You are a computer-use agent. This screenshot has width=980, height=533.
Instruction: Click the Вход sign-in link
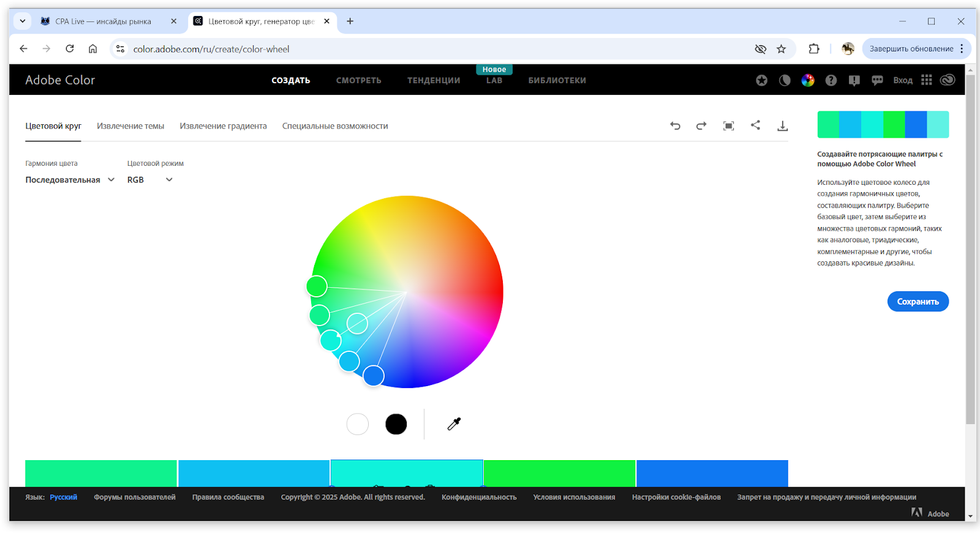902,80
